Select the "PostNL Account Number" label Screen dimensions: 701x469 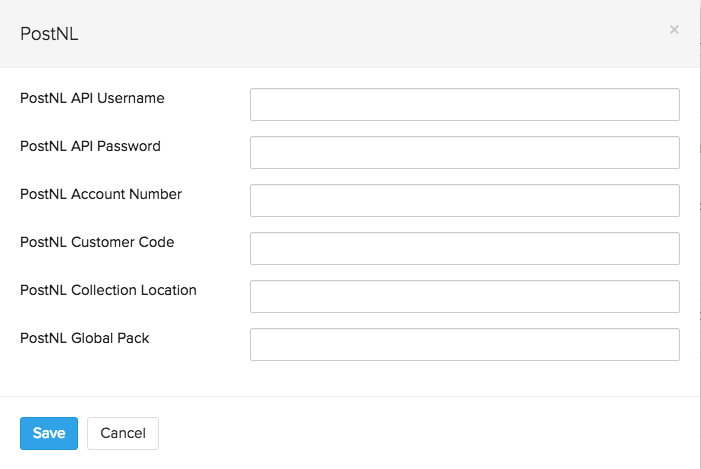click(101, 194)
